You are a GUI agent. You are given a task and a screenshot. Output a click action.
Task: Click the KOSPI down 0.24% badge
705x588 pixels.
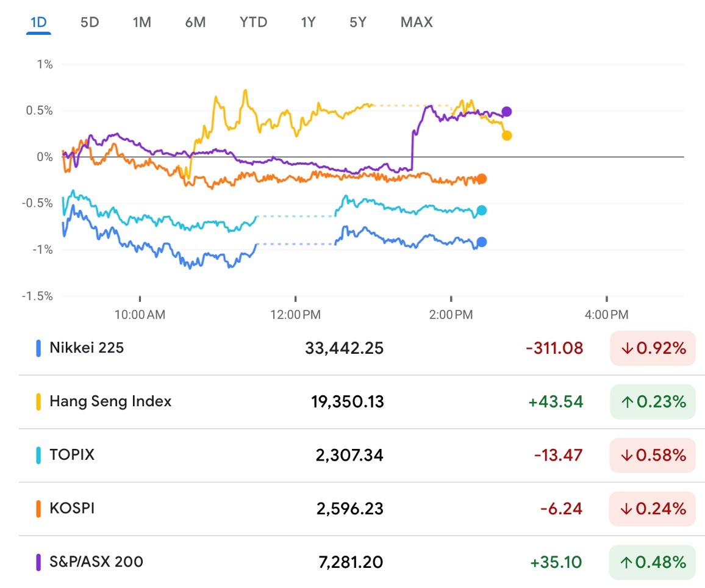(x=653, y=509)
